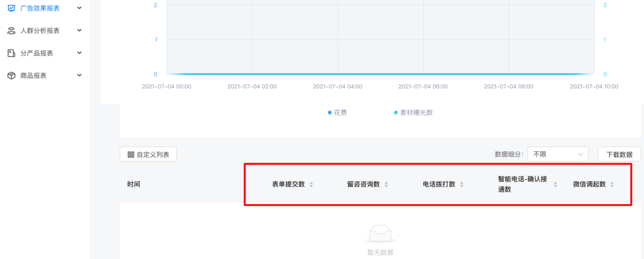Expand the 商品报表 sidebar section
This screenshot has width=644, height=259.
pos(79,75)
